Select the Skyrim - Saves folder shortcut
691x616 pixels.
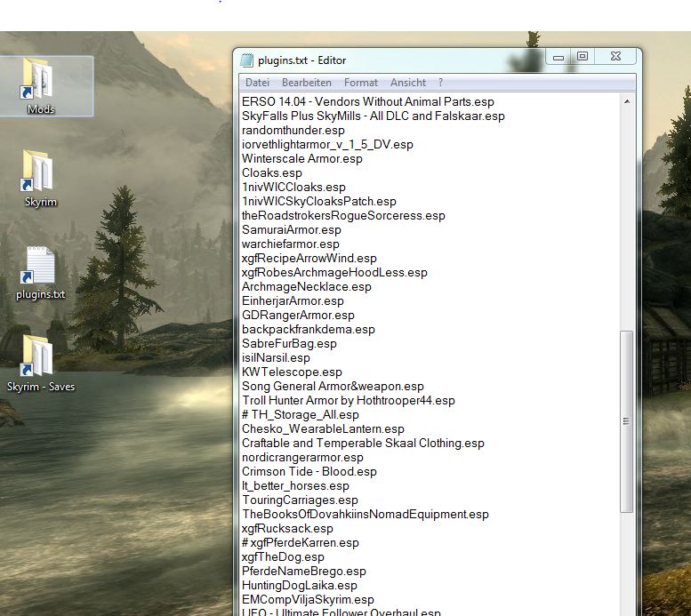40,362
